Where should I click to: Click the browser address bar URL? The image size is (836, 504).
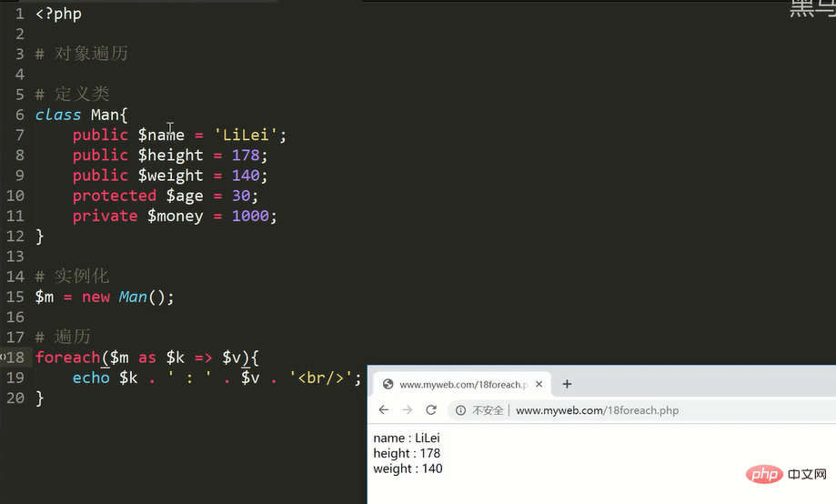(x=597, y=410)
